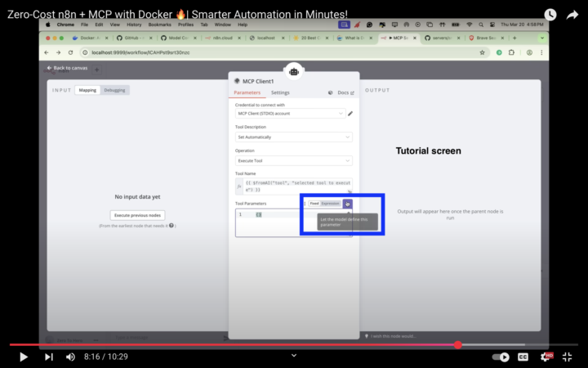Let the model define Tool Parameters
This screenshot has width=588, height=368.
[x=347, y=203]
